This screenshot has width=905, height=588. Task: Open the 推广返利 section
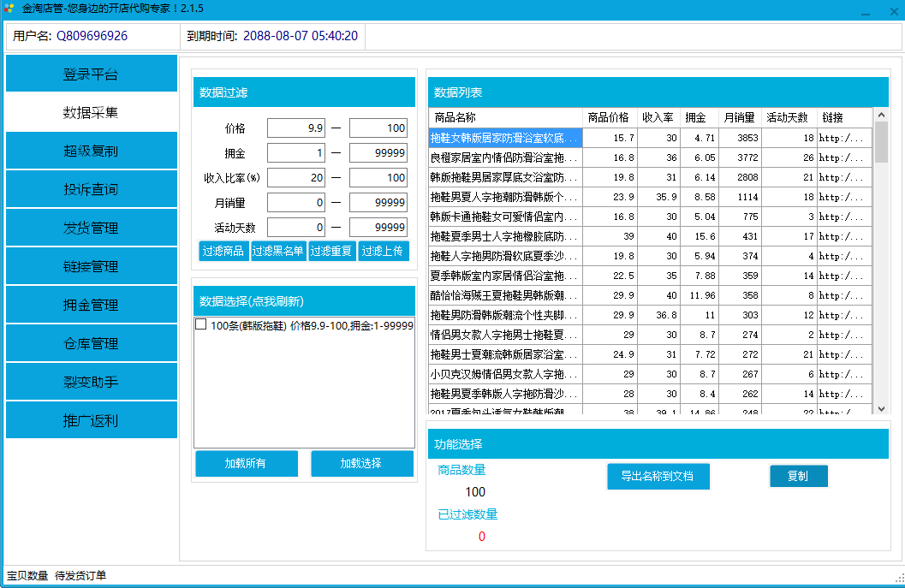(x=91, y=419)
